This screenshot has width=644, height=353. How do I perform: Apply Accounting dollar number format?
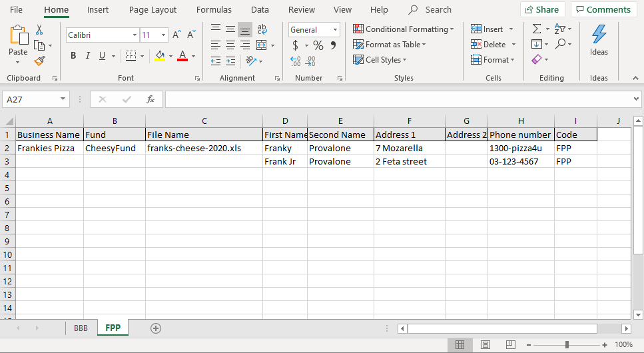point(295,45)
